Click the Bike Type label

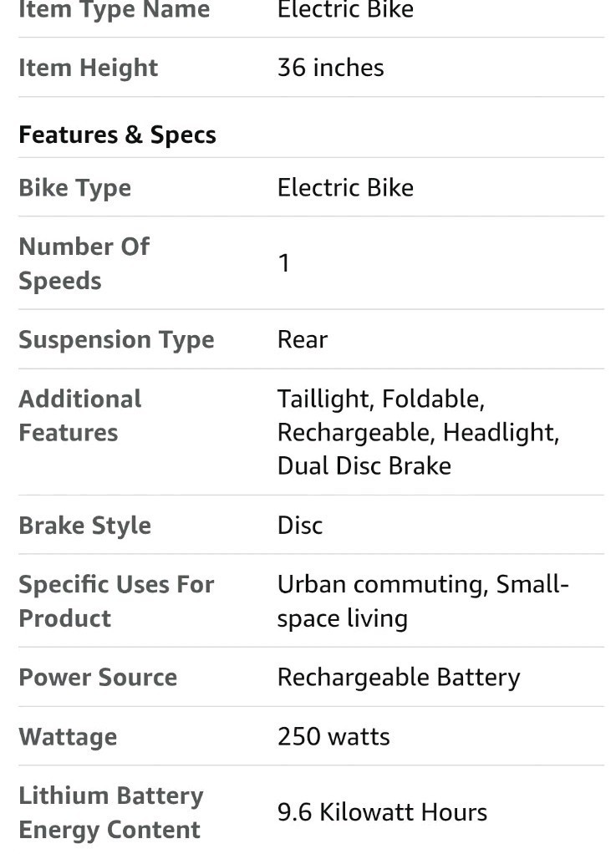74,188
